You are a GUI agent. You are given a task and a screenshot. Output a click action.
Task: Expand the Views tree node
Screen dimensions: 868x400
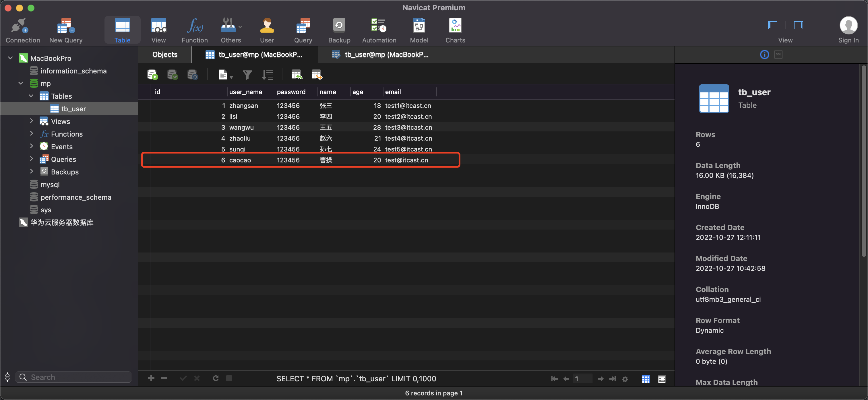31,121
